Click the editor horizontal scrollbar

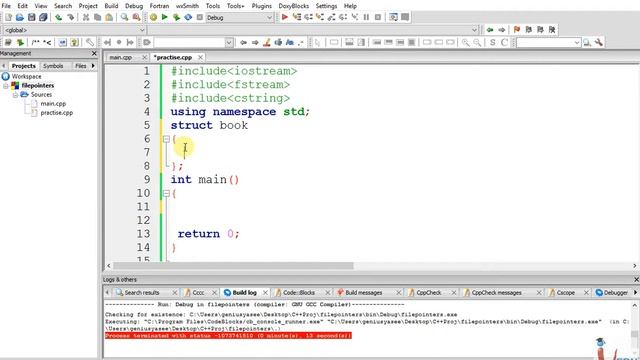pyautogui.click(x=233, y=266)
